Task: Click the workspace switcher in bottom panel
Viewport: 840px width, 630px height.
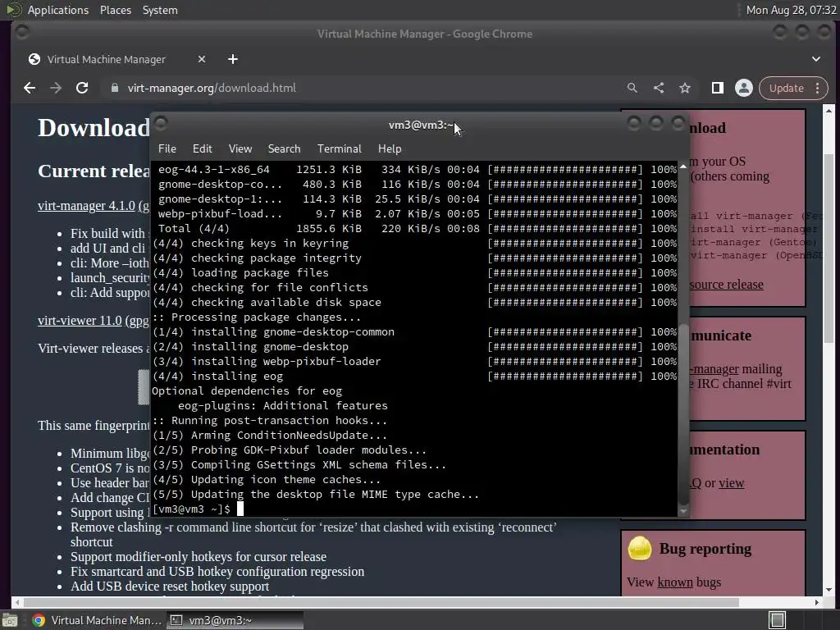Action: tap(778, 620)
